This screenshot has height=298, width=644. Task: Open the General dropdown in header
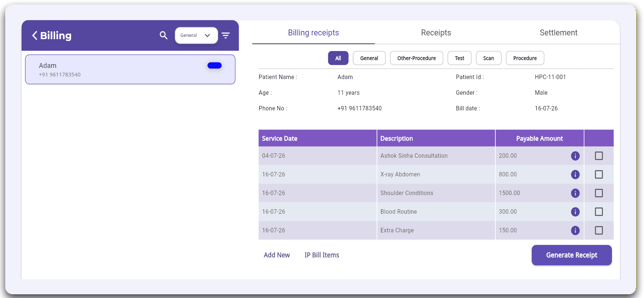click(196, 35)
